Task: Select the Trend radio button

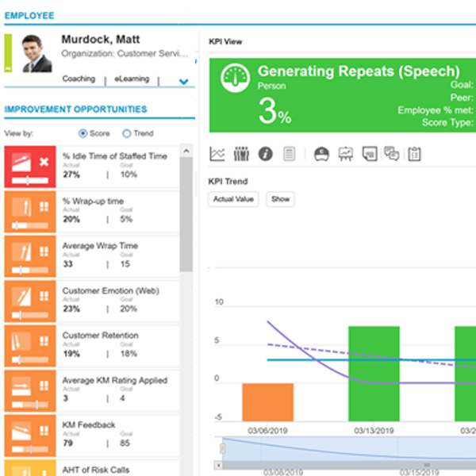Action: point(126,133)
